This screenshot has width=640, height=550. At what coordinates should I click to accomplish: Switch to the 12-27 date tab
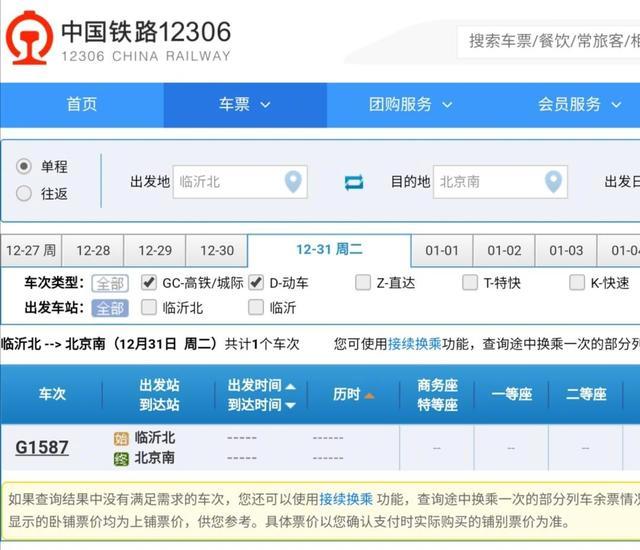pyautogui.click(x=31, y=251)
